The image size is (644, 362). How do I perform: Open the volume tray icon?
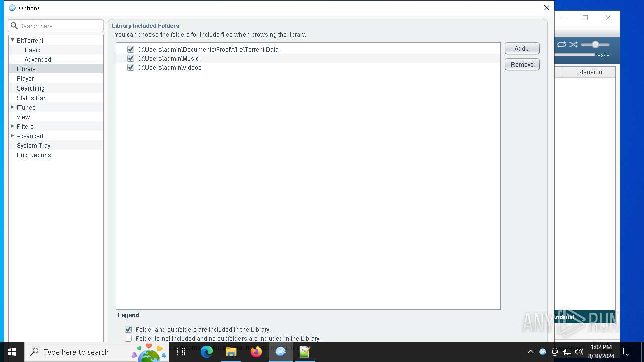tap(579, 352)
